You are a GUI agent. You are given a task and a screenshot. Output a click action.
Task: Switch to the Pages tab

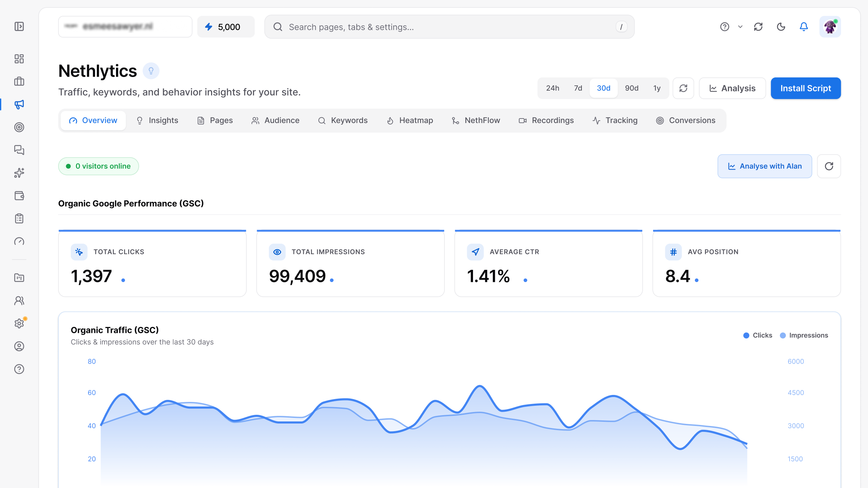215,121
